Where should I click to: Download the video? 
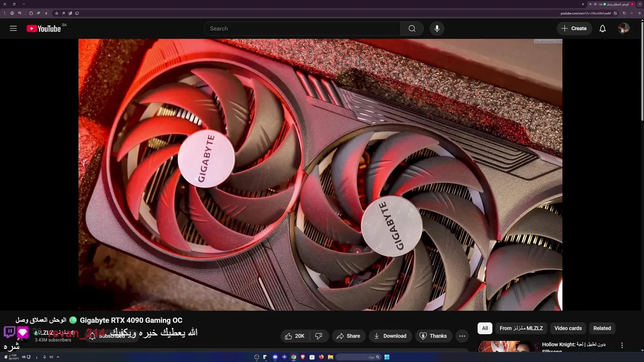point(390,336)
